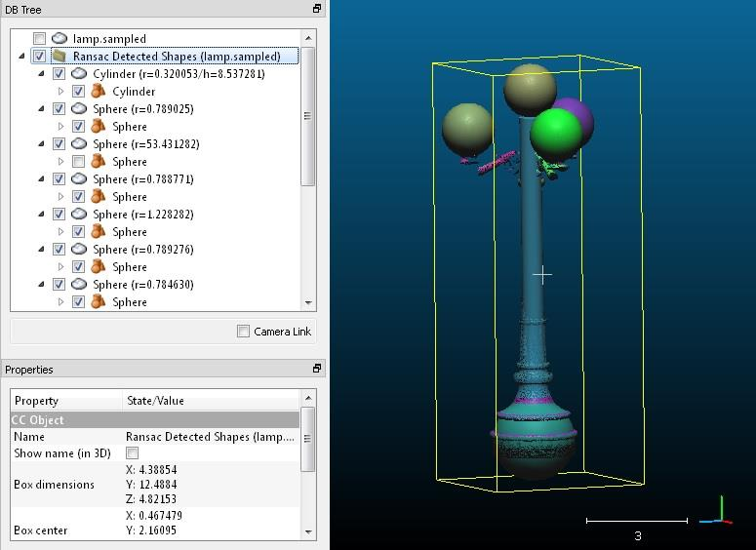Click the bright green sphere in 3D view
756x550 pixels.
[x=556, y=132]
